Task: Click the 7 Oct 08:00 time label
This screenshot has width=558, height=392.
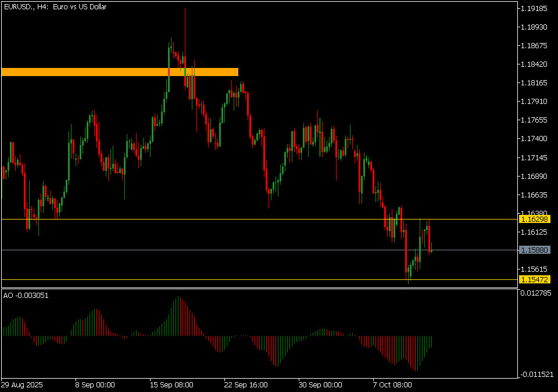Action: (392, 384)
